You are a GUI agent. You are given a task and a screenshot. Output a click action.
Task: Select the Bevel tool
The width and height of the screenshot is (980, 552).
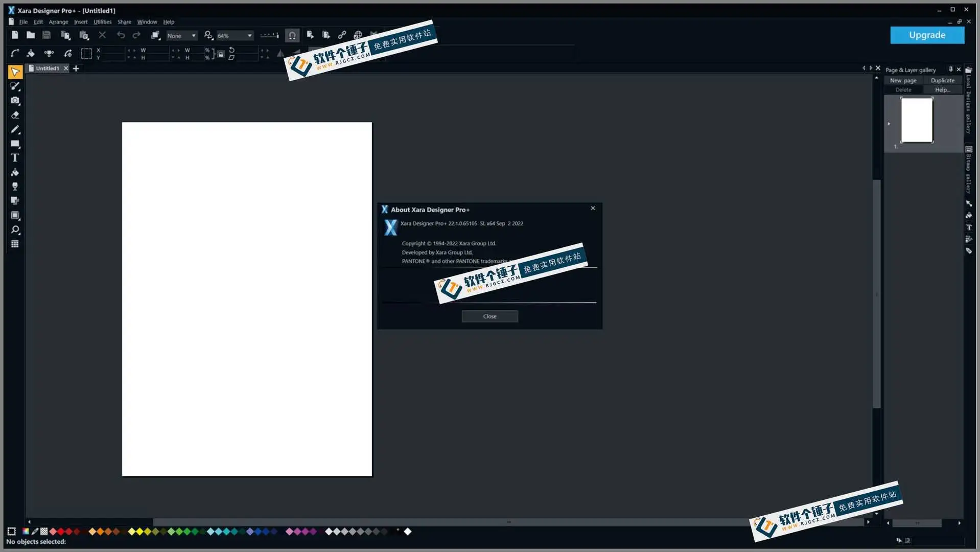point(15,215)
